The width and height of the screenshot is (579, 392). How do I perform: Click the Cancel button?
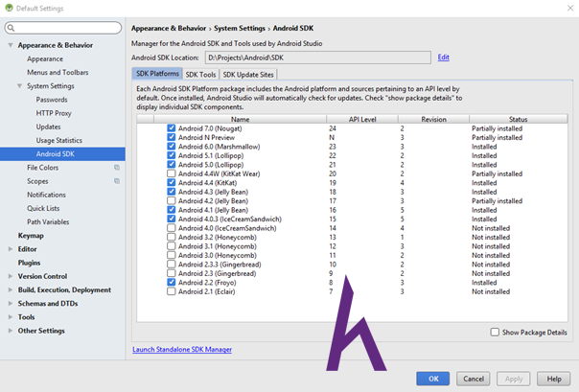tap(474, 379)
